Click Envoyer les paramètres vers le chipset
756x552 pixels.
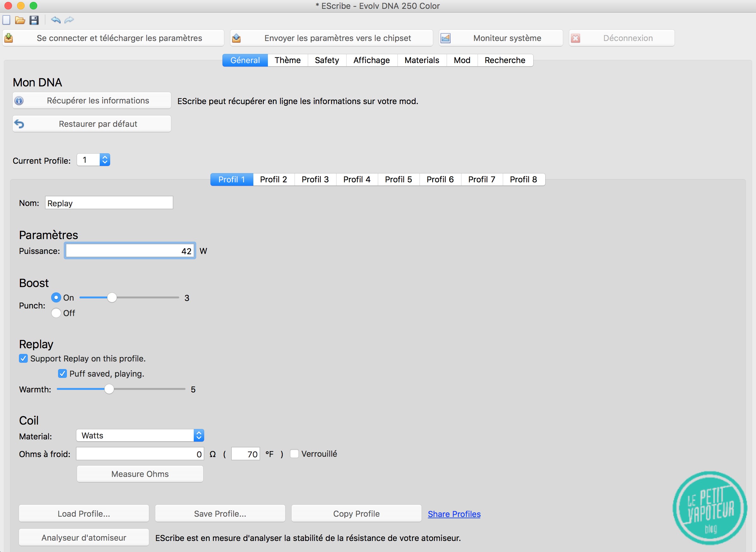[x=332, y=38]
